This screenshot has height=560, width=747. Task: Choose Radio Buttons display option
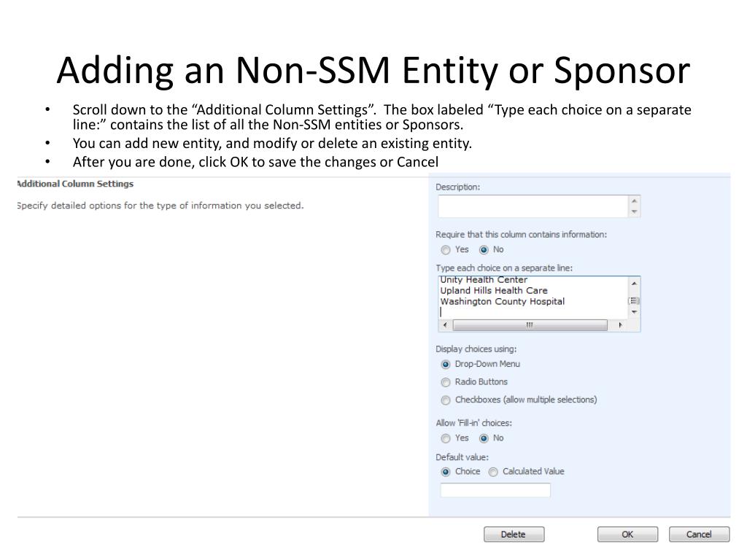(446, 382)
